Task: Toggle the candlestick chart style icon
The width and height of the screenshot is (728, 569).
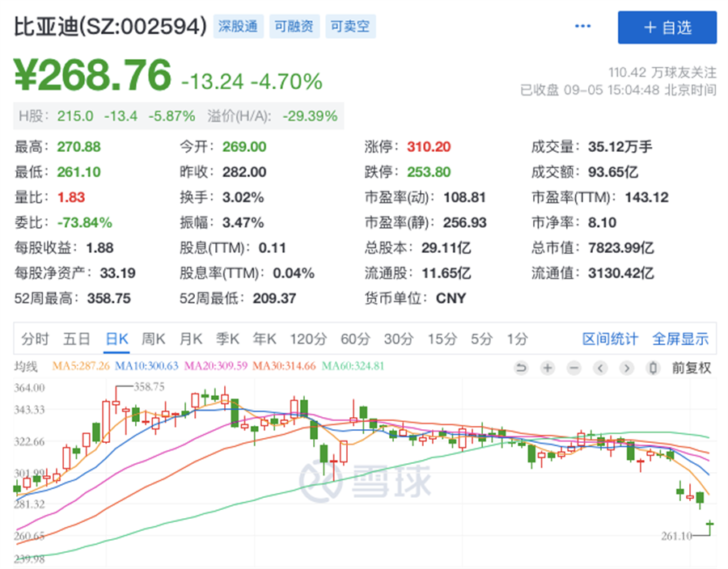Action: tap(653, 369)
